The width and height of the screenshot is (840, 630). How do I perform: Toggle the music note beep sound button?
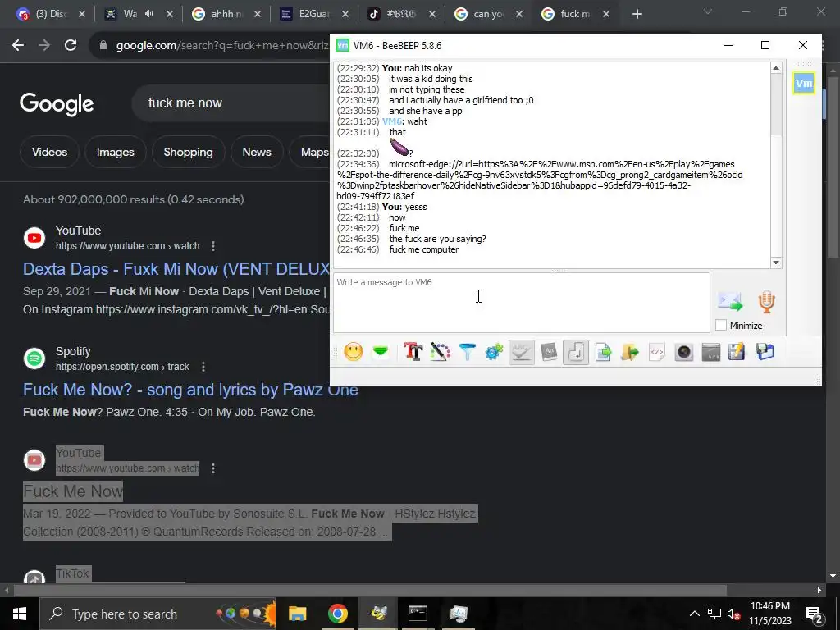point(576,352)
